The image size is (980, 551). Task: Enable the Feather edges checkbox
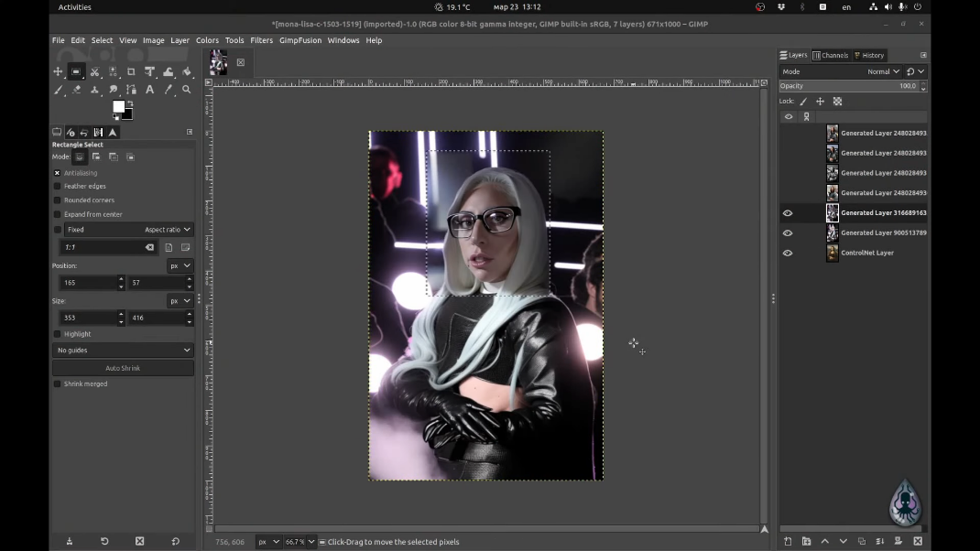pos(58,187)
